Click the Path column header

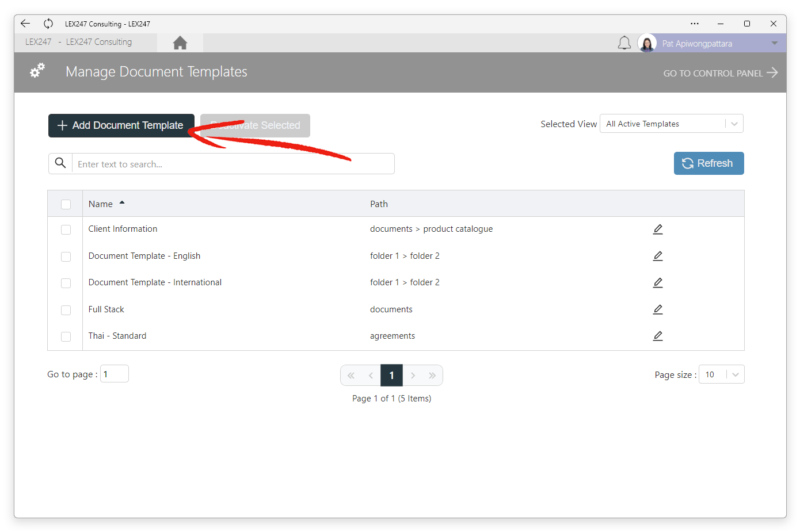[x=379, y=204]
